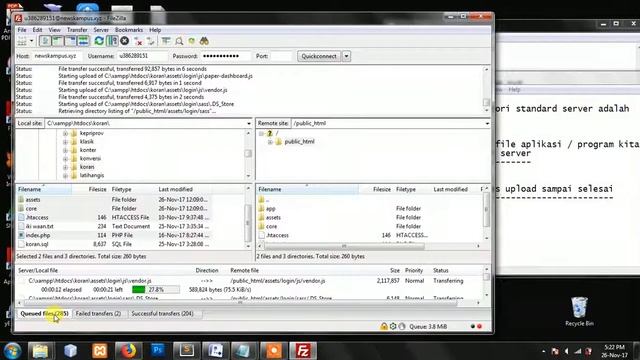Select the Recycle Bin desktop icon

tap(579, 311)
